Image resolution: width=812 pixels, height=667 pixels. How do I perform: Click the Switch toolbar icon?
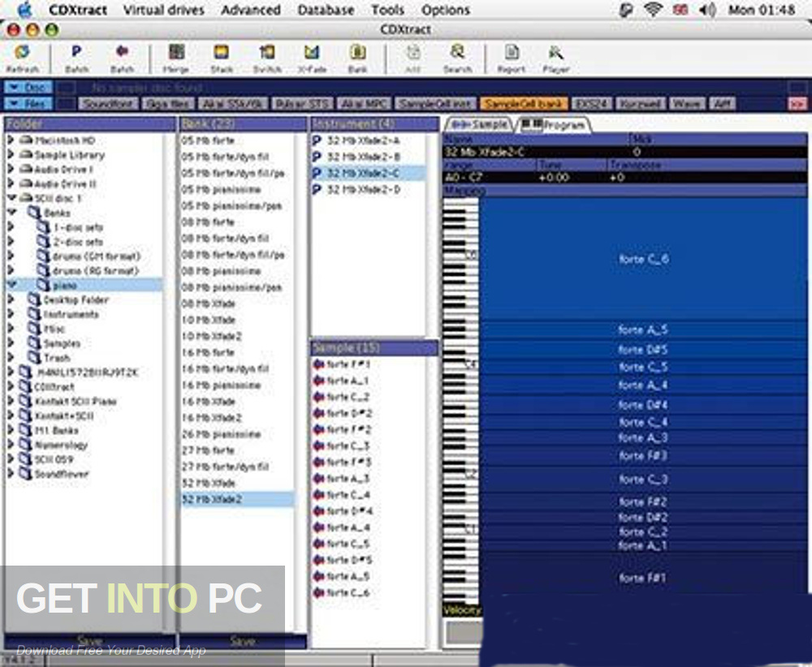(267, 52)
